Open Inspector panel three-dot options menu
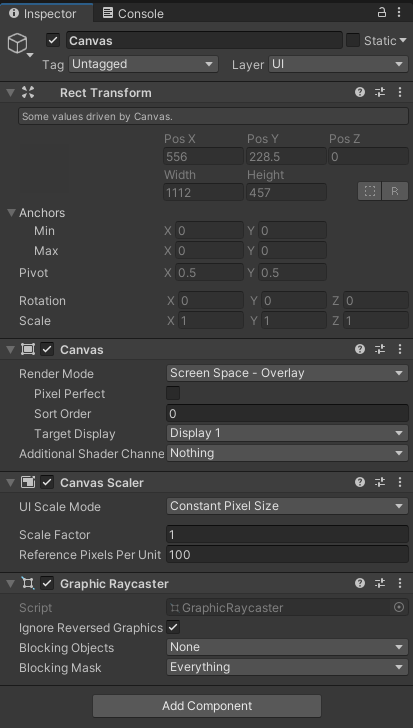Image resolution: width=413 pixels, height=728 pixels. tap(399, 12)
